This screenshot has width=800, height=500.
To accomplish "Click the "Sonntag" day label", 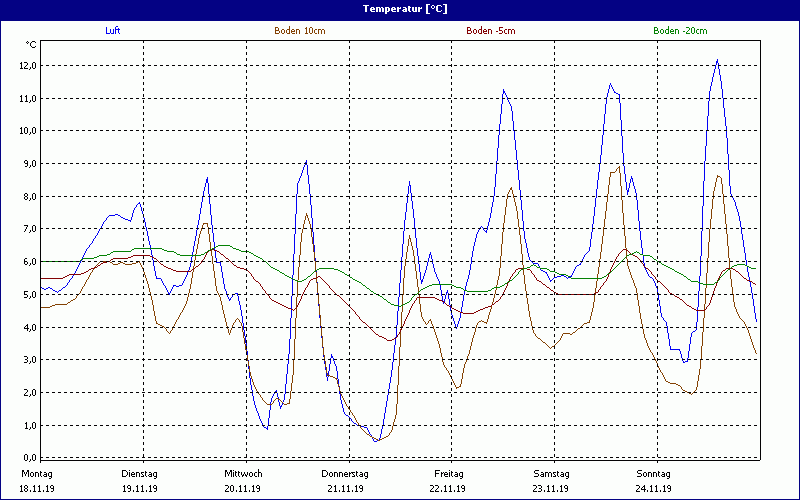I will point(654,474).
